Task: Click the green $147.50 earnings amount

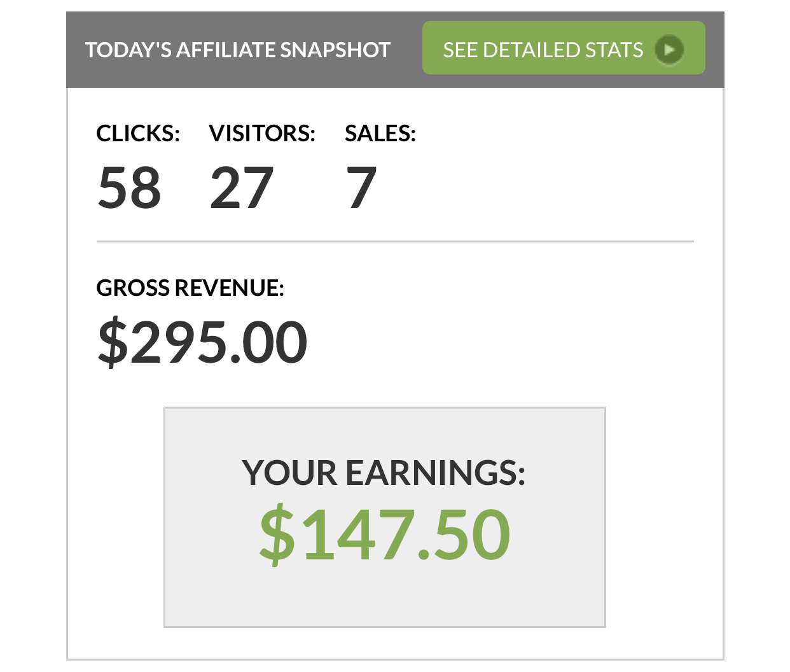Action: 384,535
